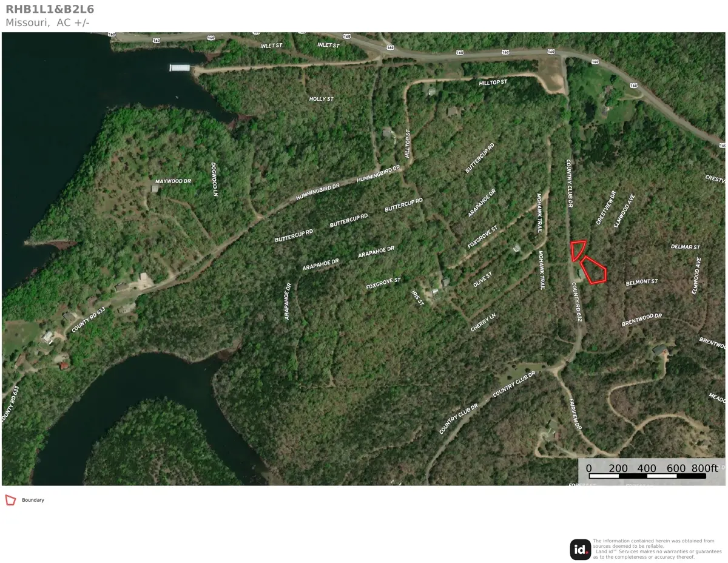The height and width of the screenshot is (563, 728).
Task: Click the Land id logo icon
Action: 581,550
